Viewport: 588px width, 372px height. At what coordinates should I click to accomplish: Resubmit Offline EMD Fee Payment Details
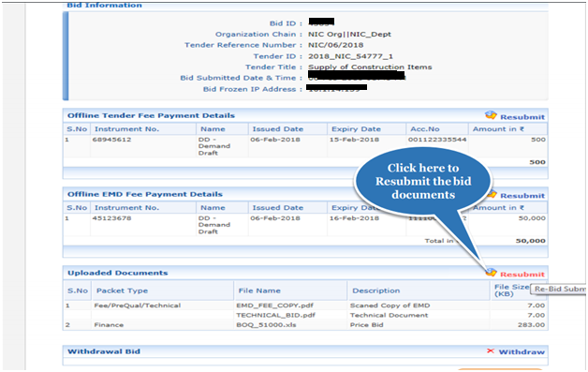(522, 196)
